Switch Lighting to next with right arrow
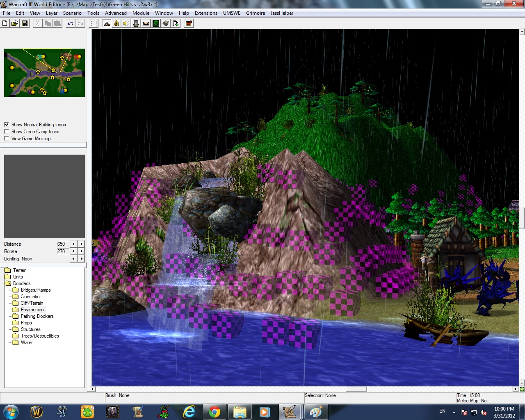This screenshot has height=420, width=525. (81, 258)
